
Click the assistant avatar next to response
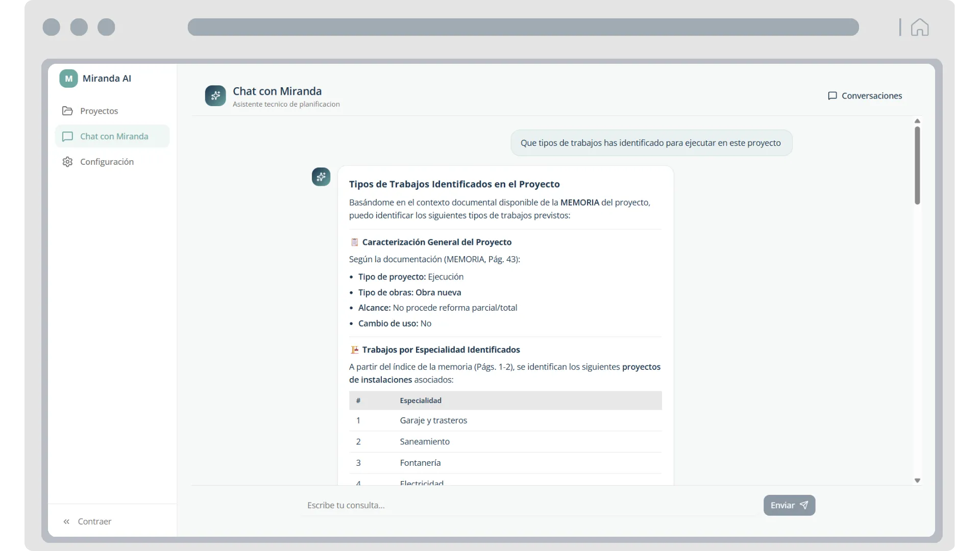[x=321, y=177]
